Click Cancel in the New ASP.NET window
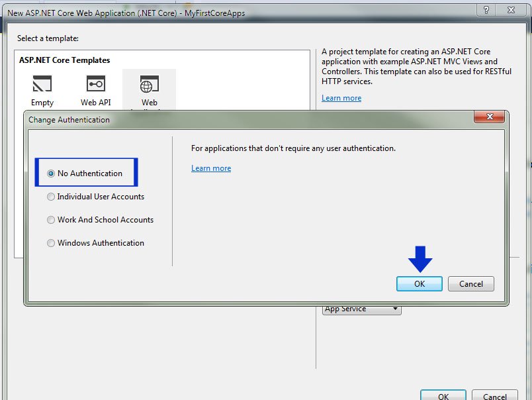This screenshot has width=532, height=400. click(495, 395)
